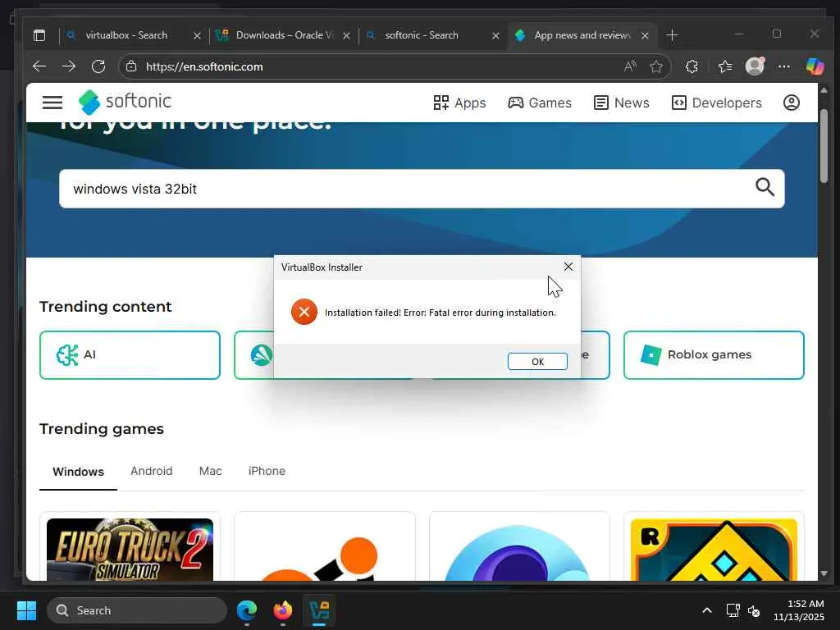Open the Euro Truck Simulator 2 thumbnail

[x=130, y=549]
